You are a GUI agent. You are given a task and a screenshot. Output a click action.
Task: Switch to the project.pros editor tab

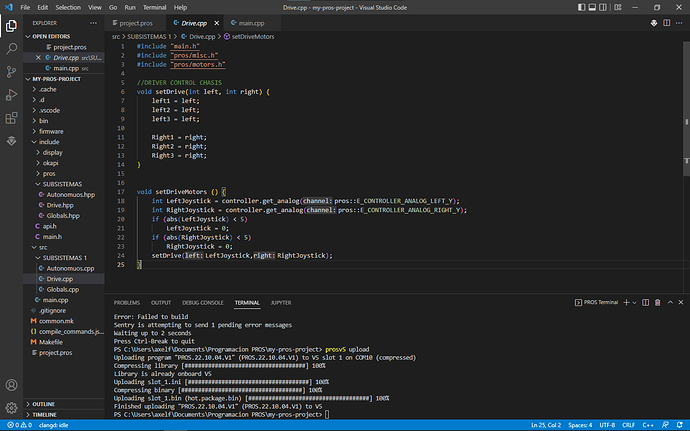[136, 23]
